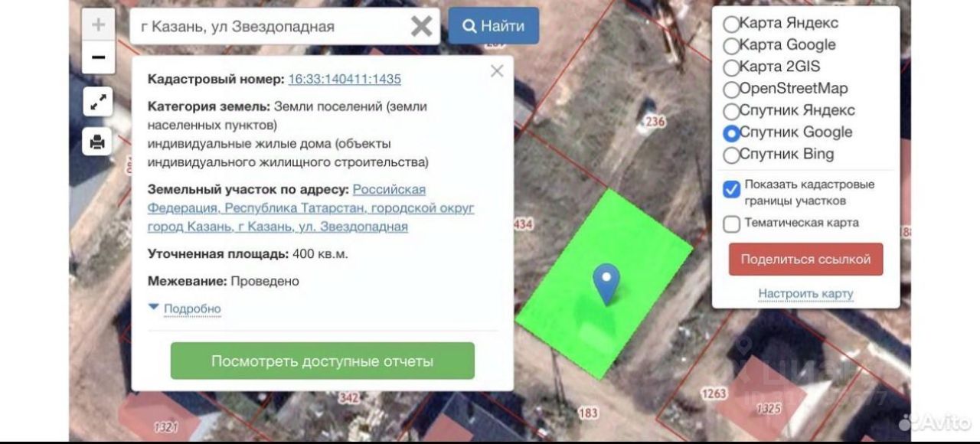
Task: Close the cadastral info popup
Action: (x=497, y=71)
